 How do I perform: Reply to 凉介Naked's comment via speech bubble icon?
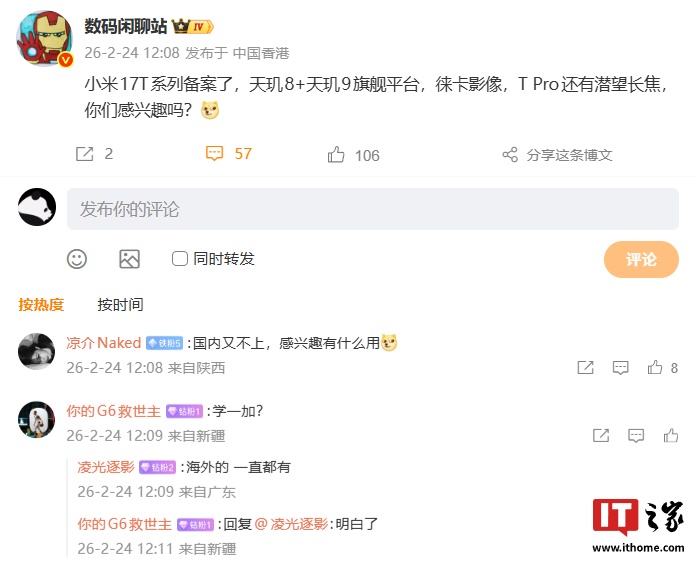click(621, 368)
